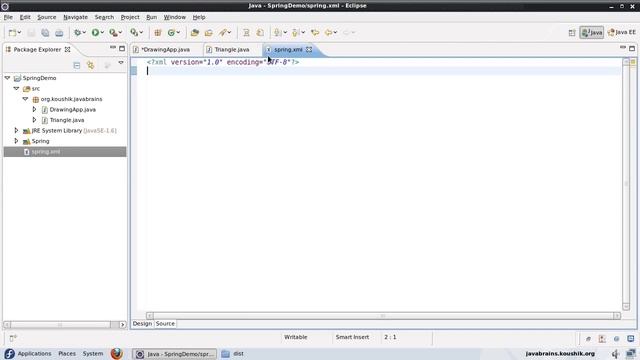Open the Window menu
Screen dimensions: 640x360
[175, 17]
